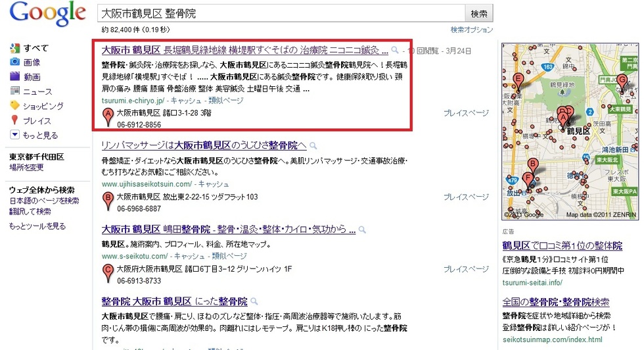Click phone number 06-6968-6887

(x=139, y=209)
